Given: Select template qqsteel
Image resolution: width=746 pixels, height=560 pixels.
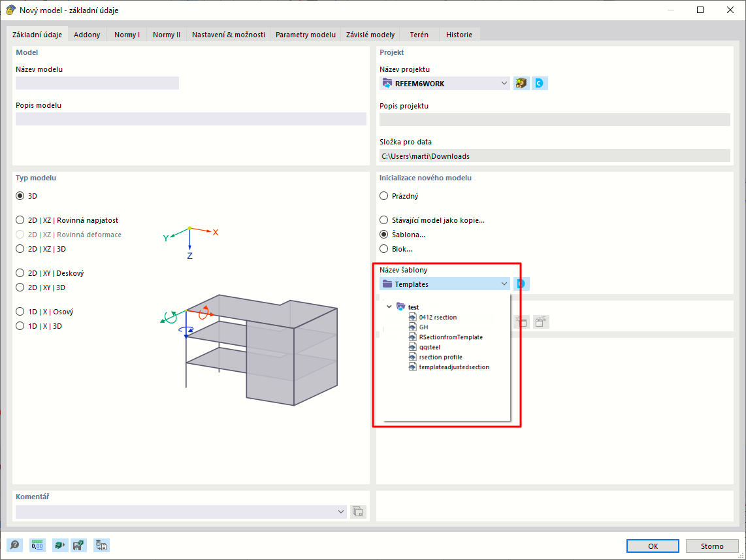Looking at the screenshot, I should tap(430, 347).
